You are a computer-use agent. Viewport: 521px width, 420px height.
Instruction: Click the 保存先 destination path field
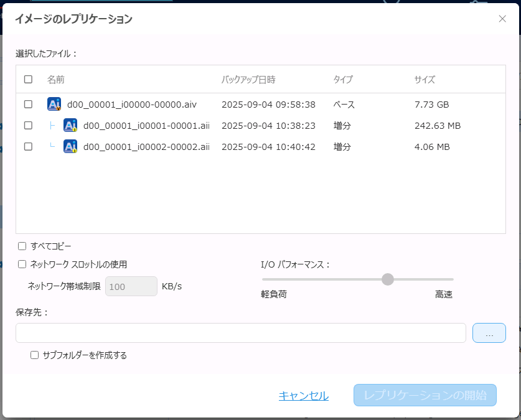(240, 333)
